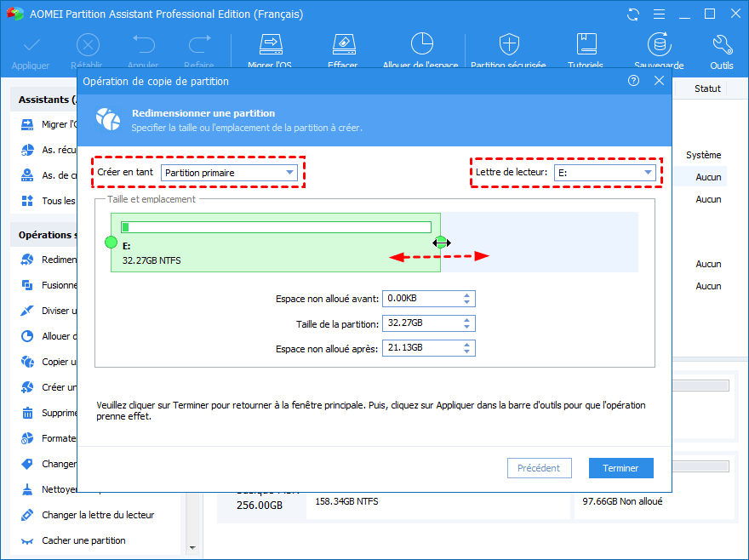Click the Terminer button
749x560 pixels.
point(621,468)
